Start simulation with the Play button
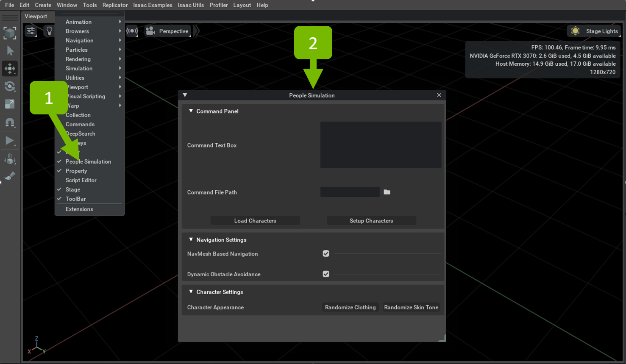Viewport: 626px width, 364px height. click(10, 141)
